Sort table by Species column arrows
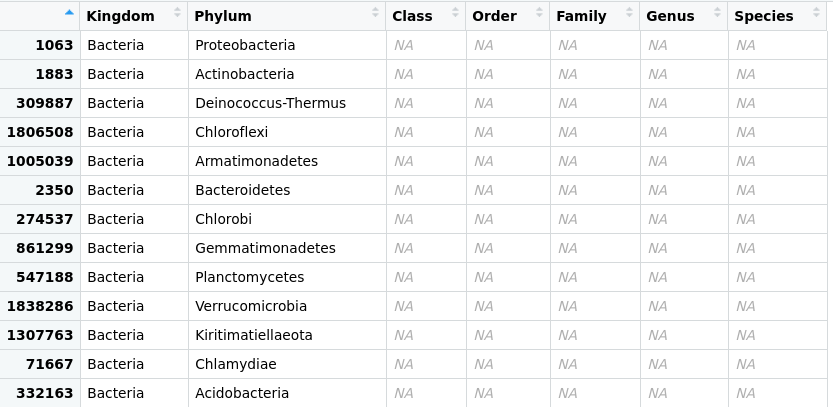Viewport: 833px width, 407px height. tap(817, 12)
